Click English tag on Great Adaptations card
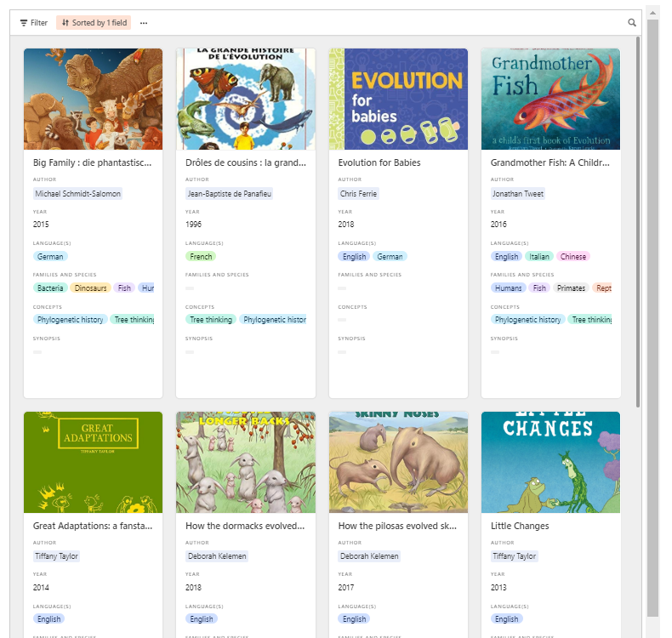 click(48, 619)
